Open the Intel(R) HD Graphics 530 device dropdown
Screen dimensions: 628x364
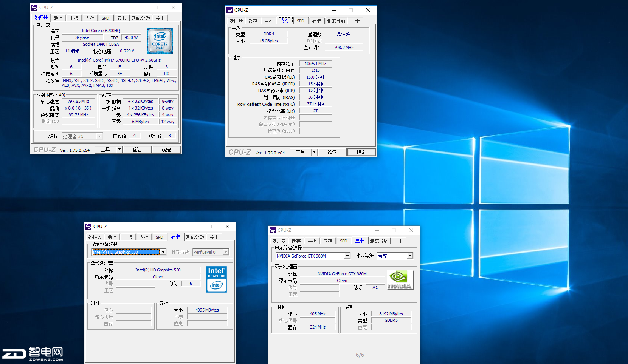click(163, 252)
